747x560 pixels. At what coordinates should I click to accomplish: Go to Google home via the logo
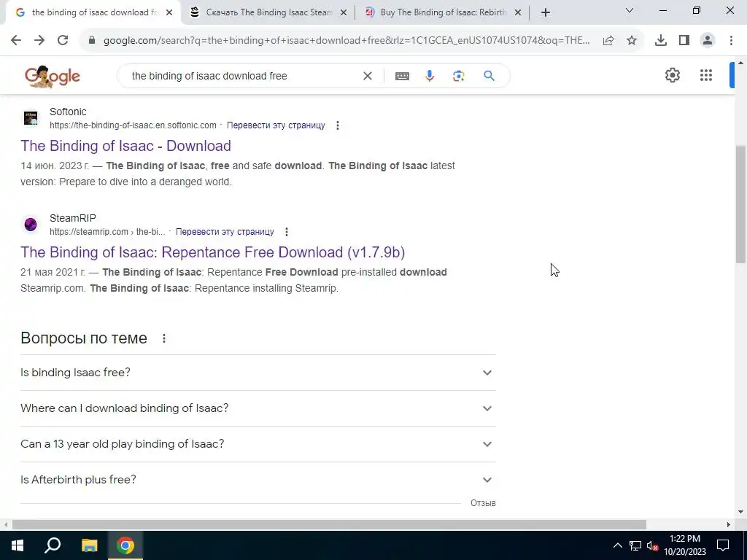click(x=52, y=76)
